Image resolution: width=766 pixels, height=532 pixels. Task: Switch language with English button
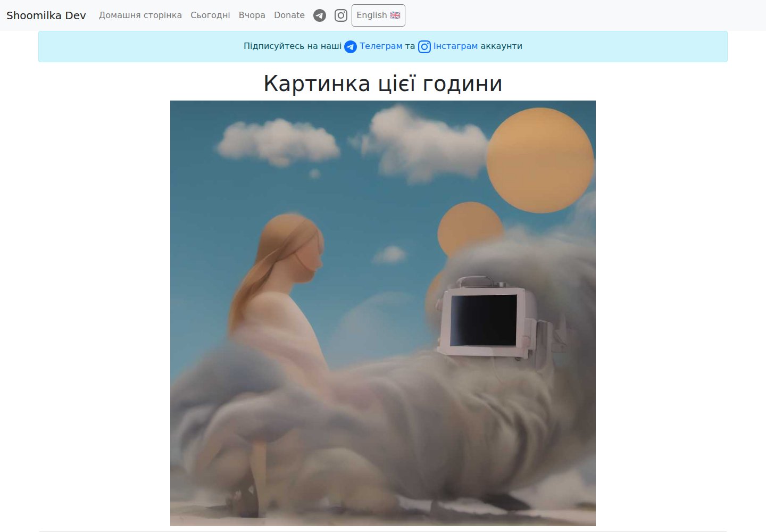[x=378, y=15]
